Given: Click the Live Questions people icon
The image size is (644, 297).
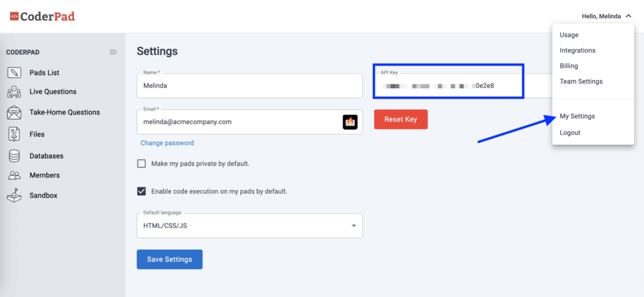Looking at the screenshot, I should pos(14,92).
